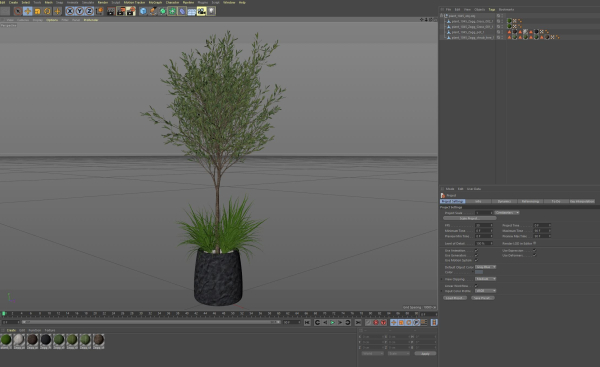The width and height of the screenshot is (600, 367).
Task: Click the Scale Project button
Action: point(470,218)
